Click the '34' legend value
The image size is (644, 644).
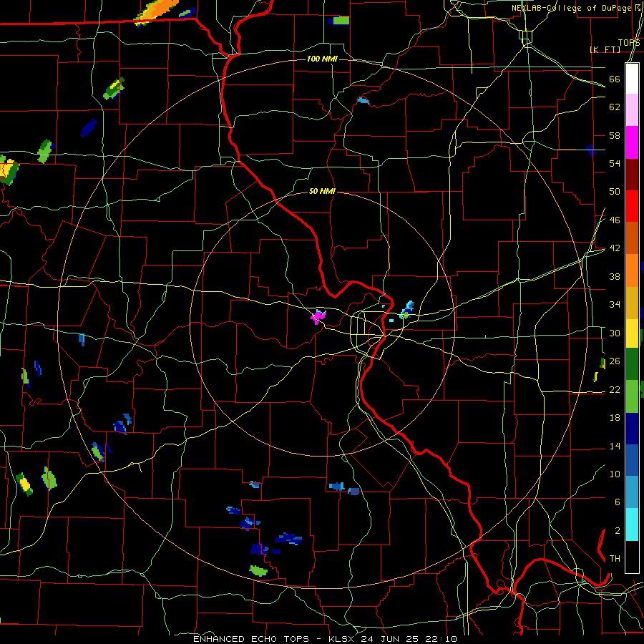(x=615, y=305)
